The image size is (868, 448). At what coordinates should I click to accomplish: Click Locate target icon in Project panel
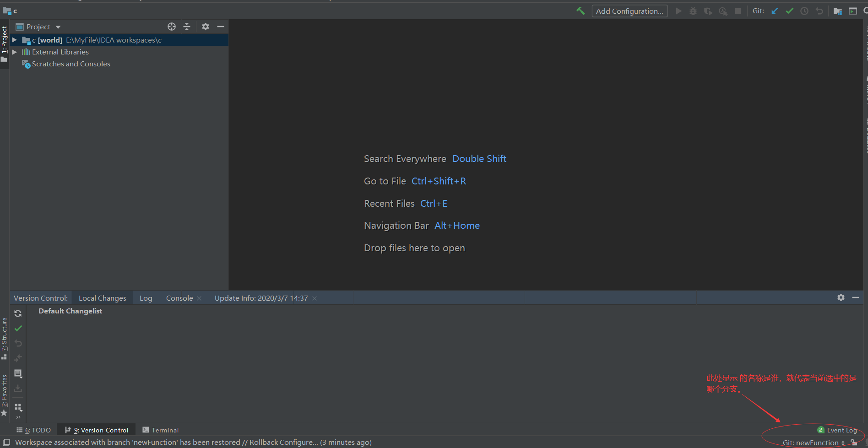coord(172,27)
